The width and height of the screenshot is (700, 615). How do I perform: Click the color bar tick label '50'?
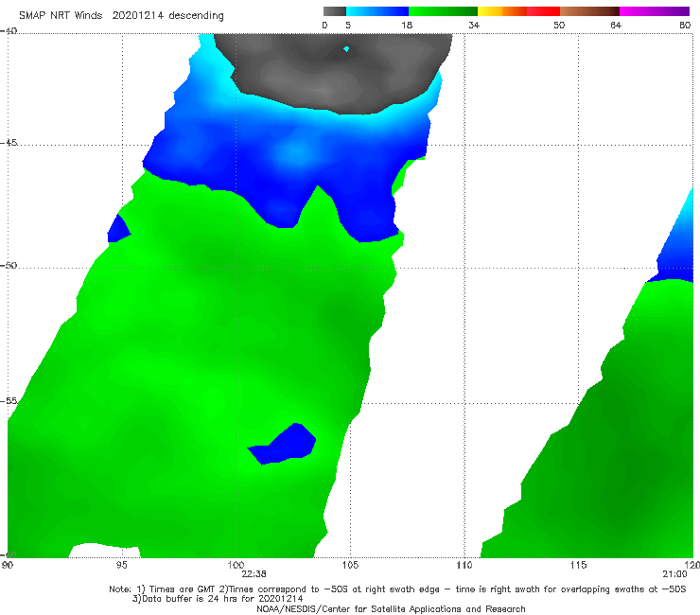point(559,25)
